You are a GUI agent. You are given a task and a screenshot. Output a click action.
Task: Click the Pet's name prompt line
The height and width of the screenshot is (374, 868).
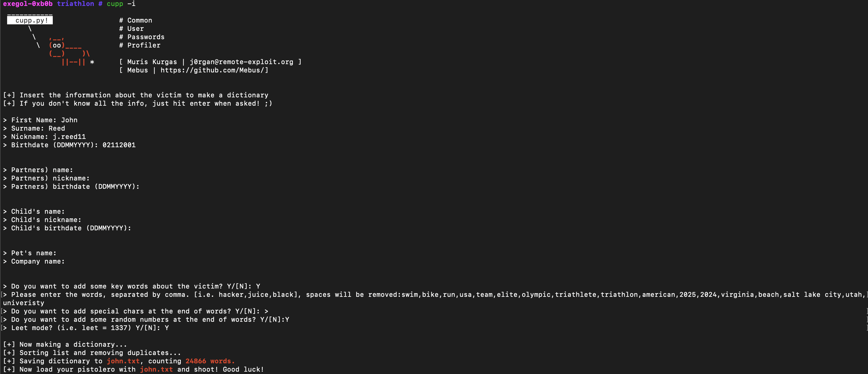coord(34,253)
